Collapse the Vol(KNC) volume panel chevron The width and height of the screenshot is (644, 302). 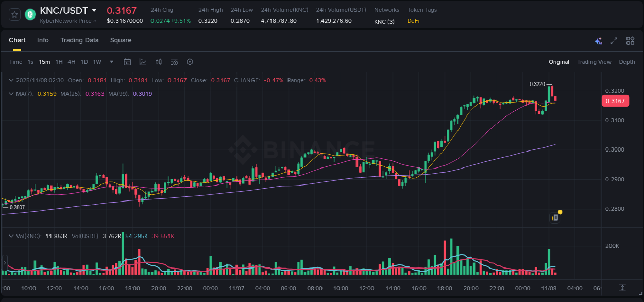click(x=11, y=236)
